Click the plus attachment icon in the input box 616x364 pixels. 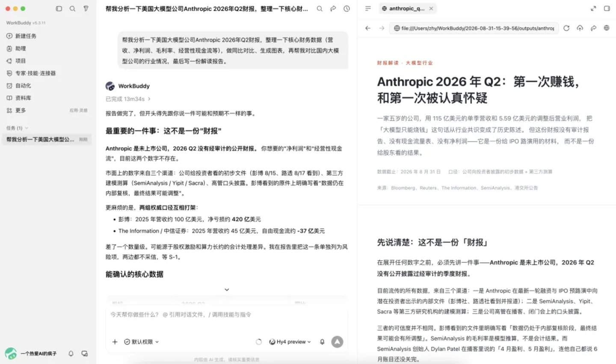pyautogui.click(x=115, y=342)
